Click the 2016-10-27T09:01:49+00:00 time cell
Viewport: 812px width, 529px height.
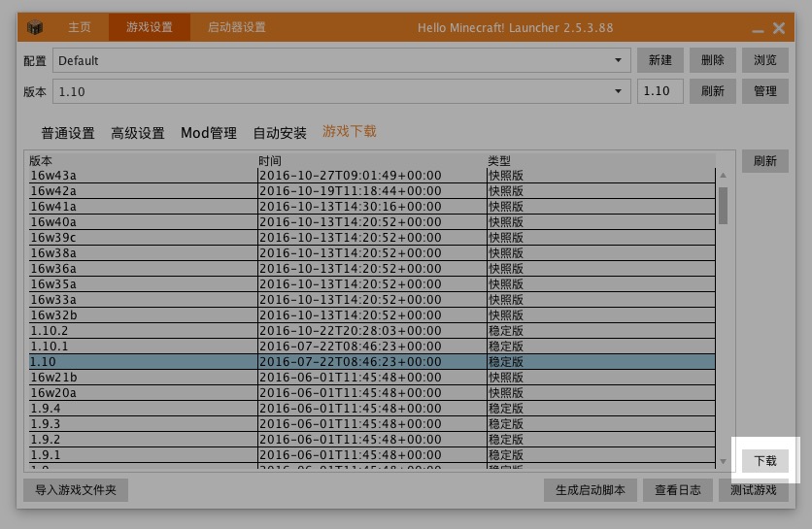tap(372, 175)
